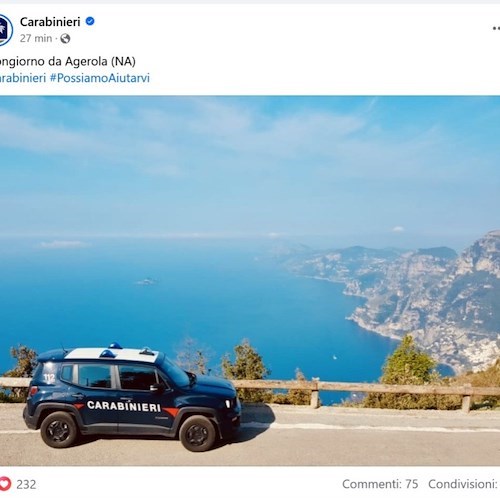Viewport: 500px width, 500px height.
Task: Open the 27 min timestamp link
Action: 36,39
